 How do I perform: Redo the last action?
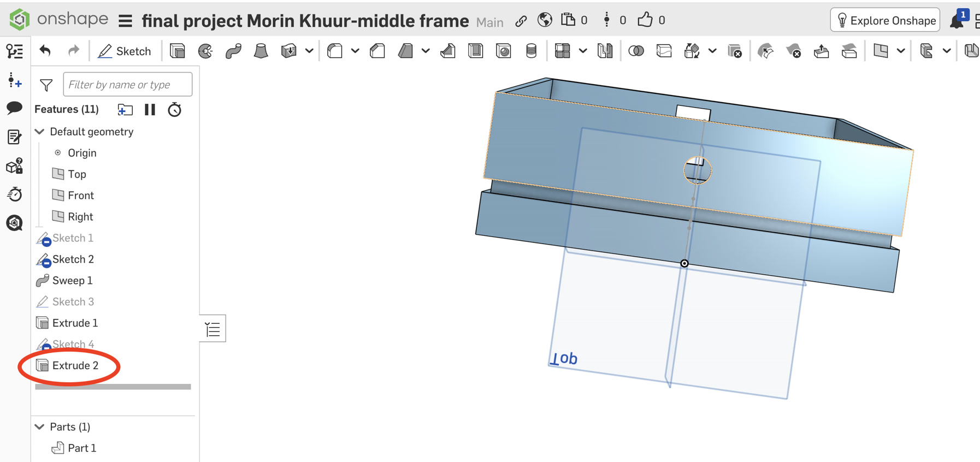[x=73, y=51]
